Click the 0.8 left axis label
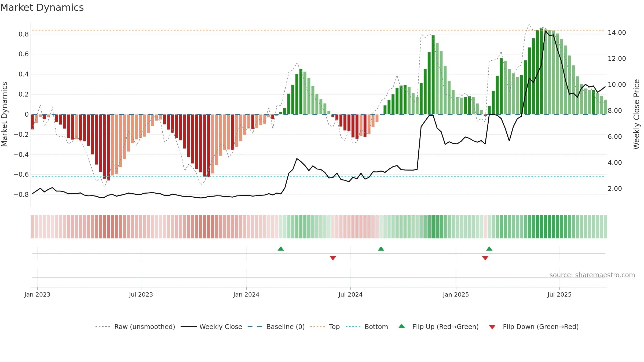Viewport: 644px width, 362px height. 24,34
